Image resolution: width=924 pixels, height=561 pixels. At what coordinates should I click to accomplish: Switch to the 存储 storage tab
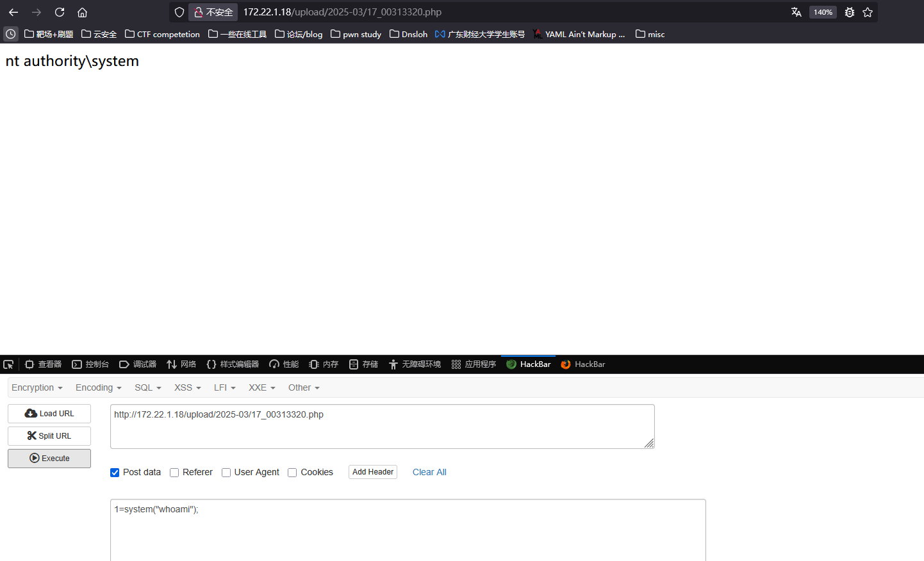tap(363, 364)
